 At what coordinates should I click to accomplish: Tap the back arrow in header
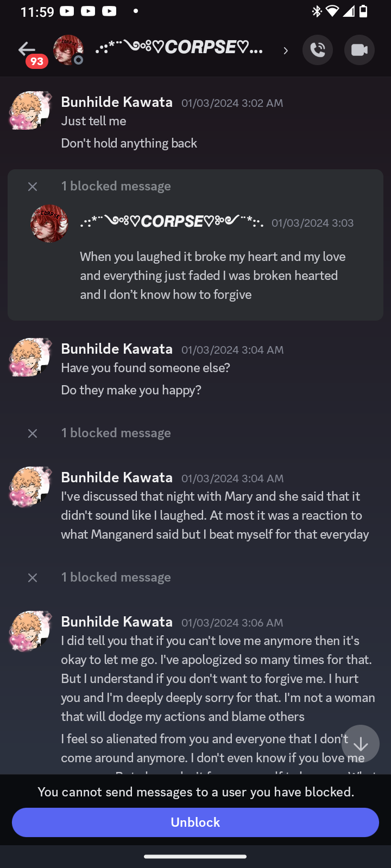(26, 49)
